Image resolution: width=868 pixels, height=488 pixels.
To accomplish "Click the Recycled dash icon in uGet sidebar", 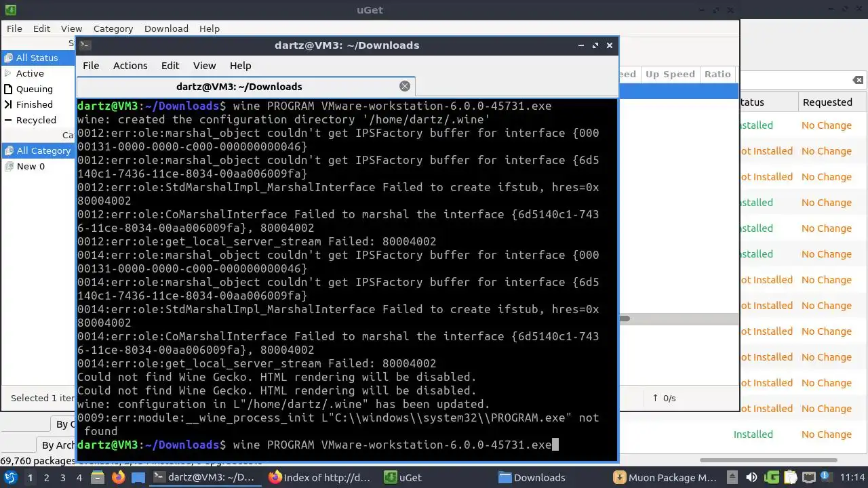I will click(x=8, y=120).
